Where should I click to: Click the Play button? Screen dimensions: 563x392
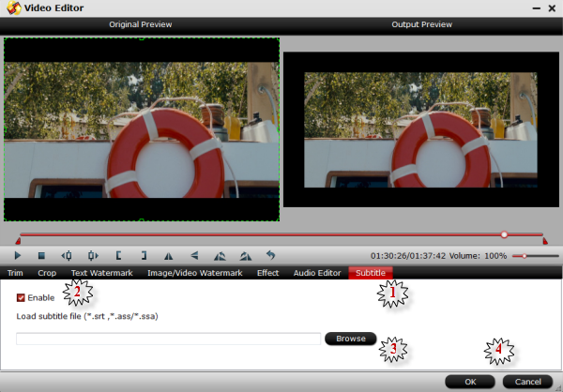pos(17,256)
